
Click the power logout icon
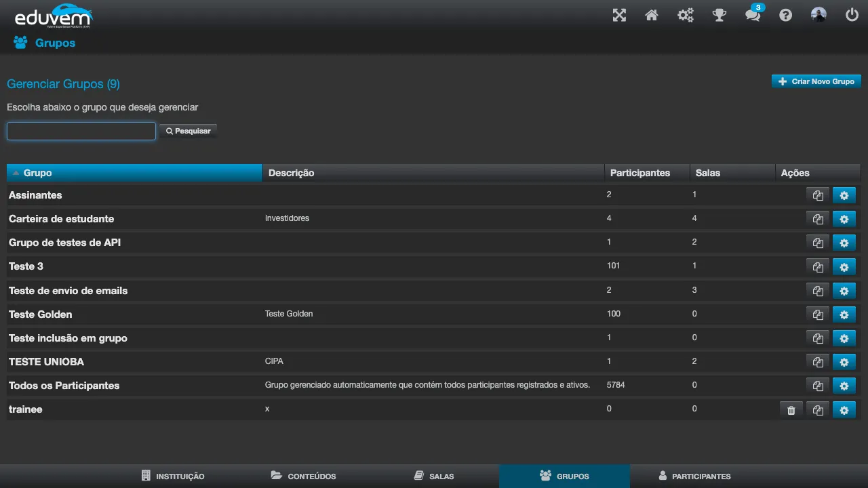(x=852, y=15)
